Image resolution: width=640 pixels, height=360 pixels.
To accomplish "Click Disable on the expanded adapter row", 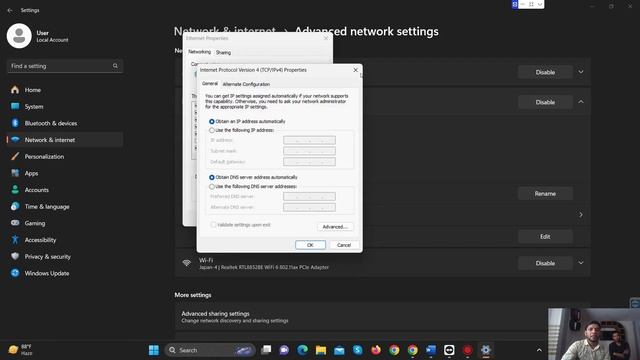I will (545, 102).
